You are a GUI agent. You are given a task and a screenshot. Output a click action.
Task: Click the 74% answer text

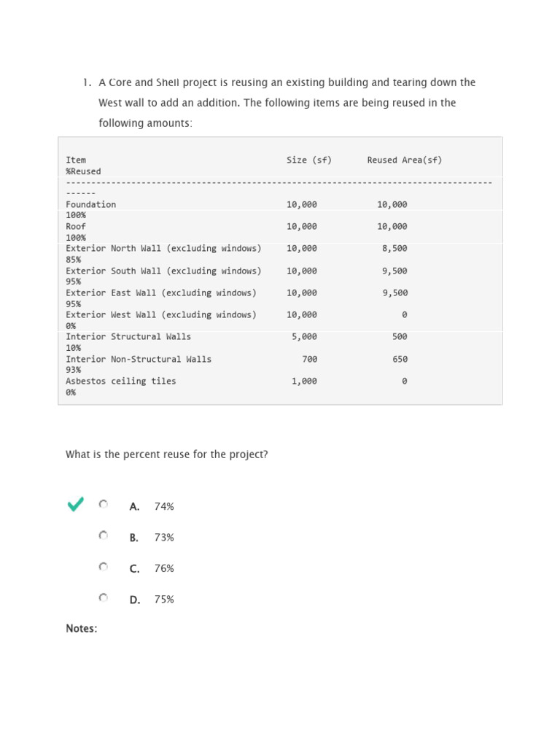pyautogui.click(x=164, y=506)
